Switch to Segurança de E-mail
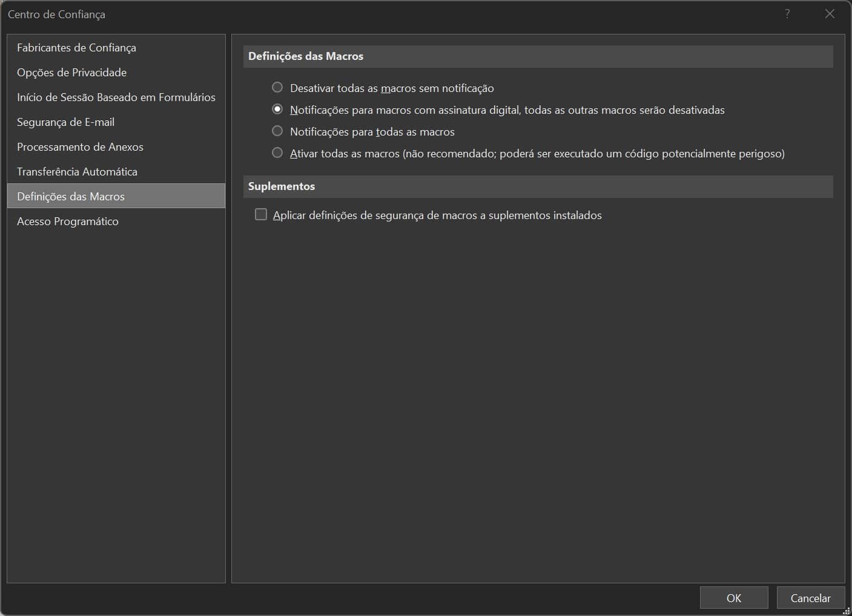Screen dimensions: 852x616 (65, 122)
